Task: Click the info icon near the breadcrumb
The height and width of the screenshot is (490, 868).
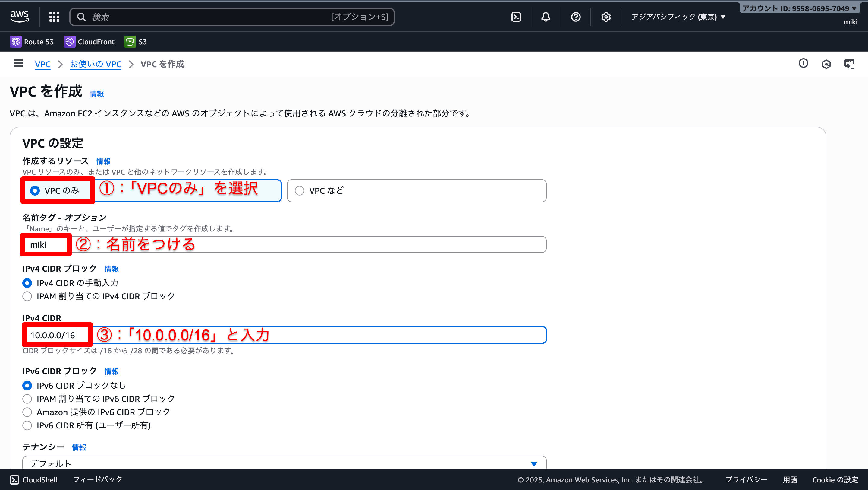Action: click(x=804, y=64)
